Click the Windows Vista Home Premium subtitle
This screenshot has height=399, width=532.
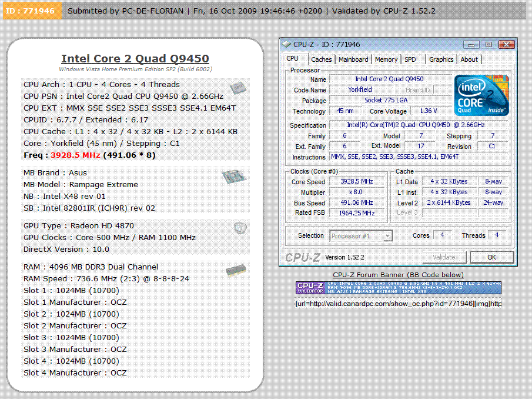coord(135,69)
